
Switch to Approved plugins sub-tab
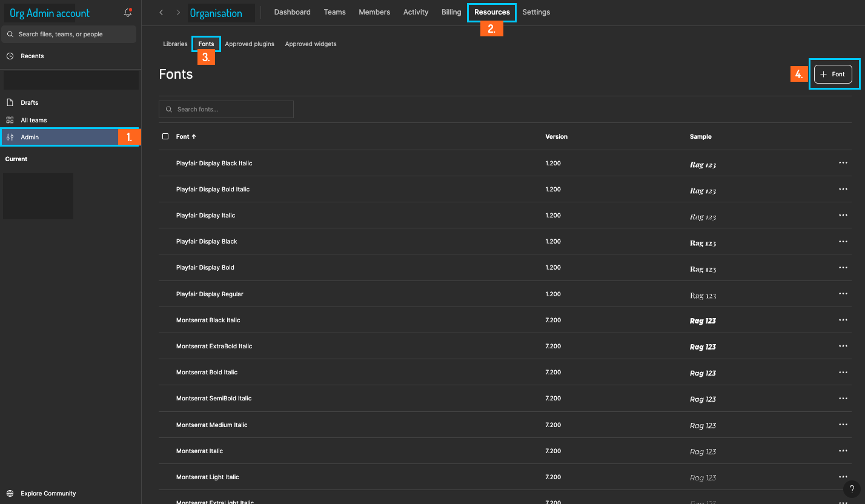(x=250, y=44)
